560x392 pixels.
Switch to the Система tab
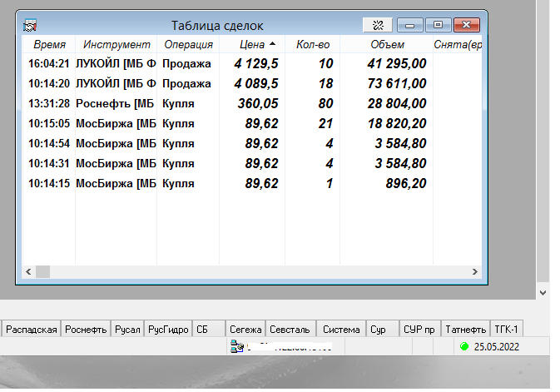(x=341, y=330)
